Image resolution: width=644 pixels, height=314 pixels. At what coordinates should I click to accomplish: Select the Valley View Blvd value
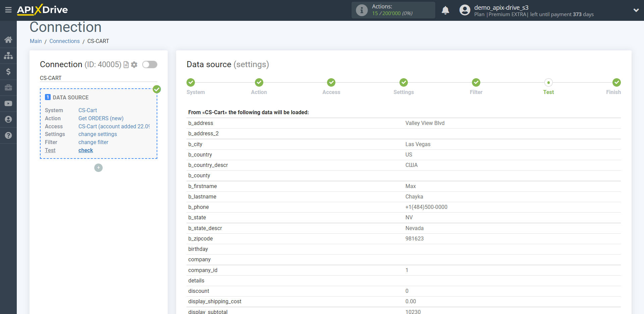click(425, 123)
